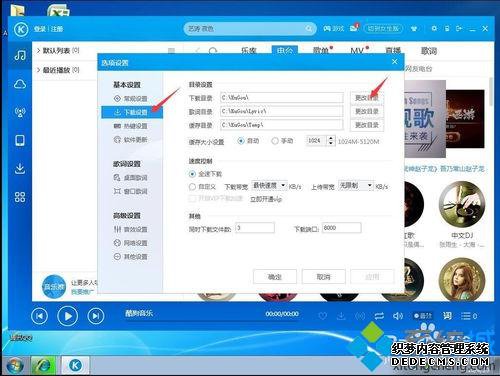This screenshot has height=376, width=500.
Task: Open 桌面歌词 settings
Action: 132,178
